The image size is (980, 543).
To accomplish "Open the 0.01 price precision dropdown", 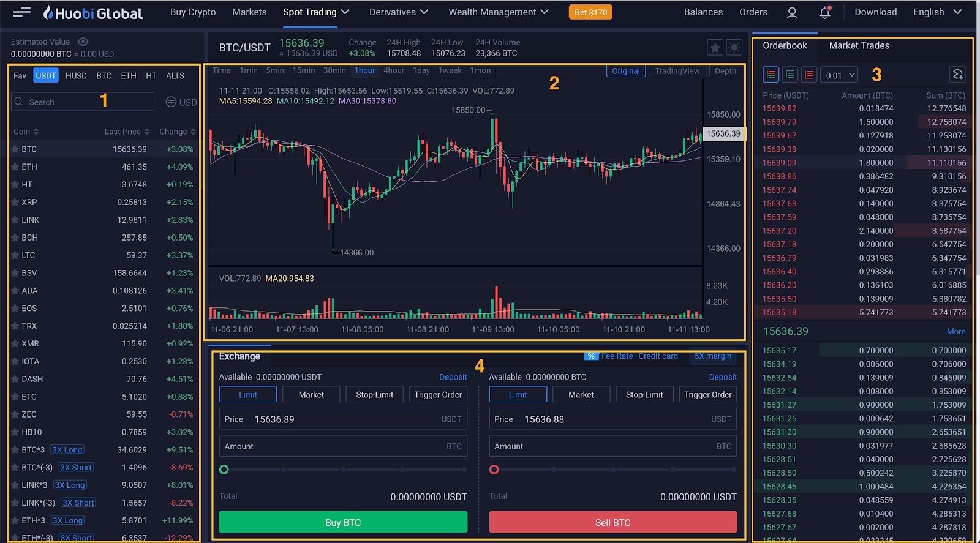I will point(839,75).
